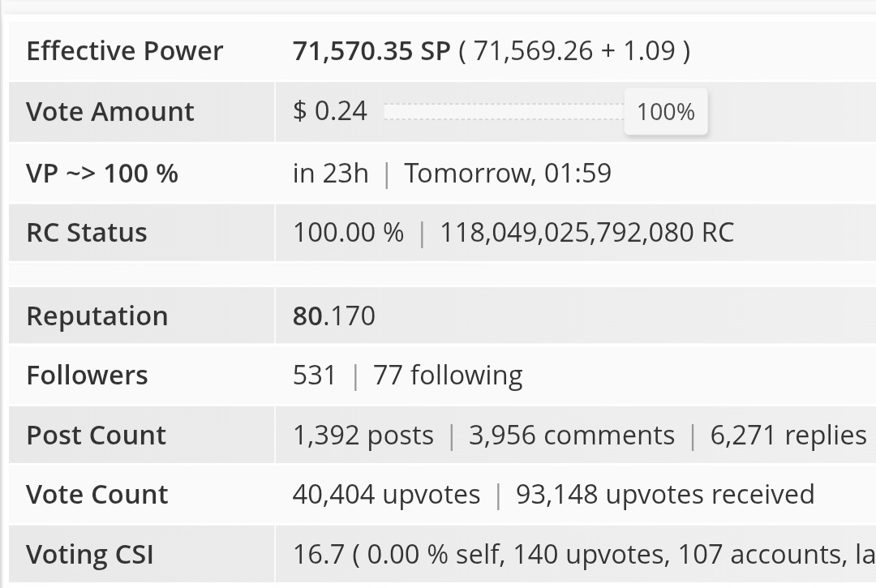Open the 77 following list
Viewport: 876px width, 588px height.
click(448, 376)
